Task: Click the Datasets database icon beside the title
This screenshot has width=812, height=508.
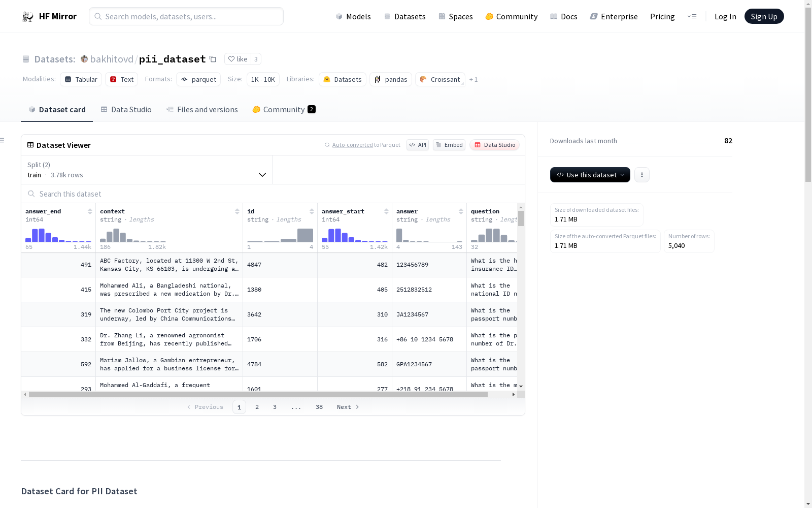Action: pyautogui.click(x=26, y=59)
